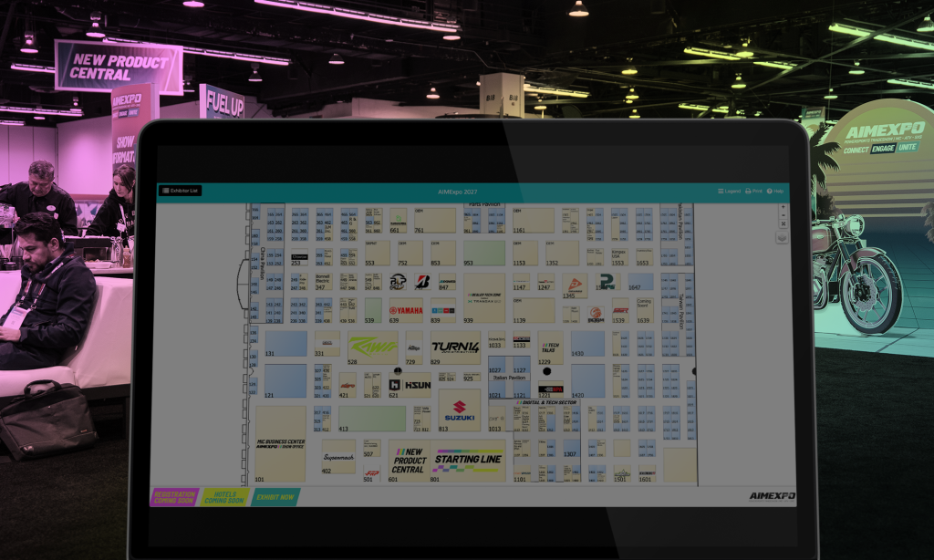This screenshot has width=934, height=560.
Task: Select booth 253 with black label
Action: pyautogui.click(x=299, y=257)
